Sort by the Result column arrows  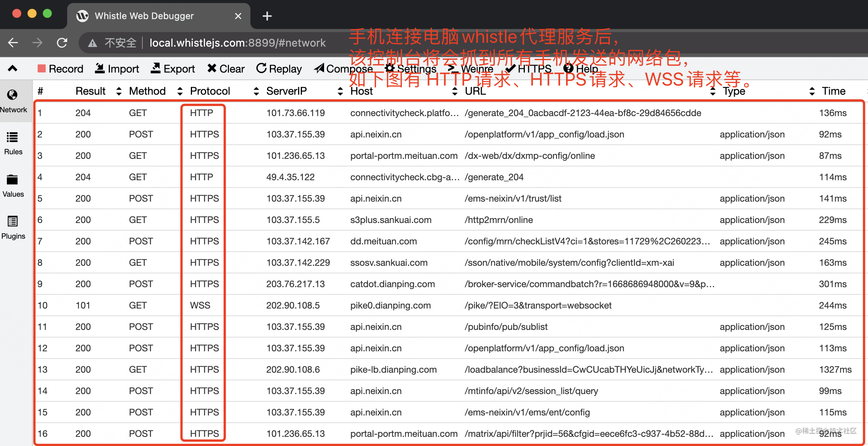pyautogui.click(x=119, y=91)
